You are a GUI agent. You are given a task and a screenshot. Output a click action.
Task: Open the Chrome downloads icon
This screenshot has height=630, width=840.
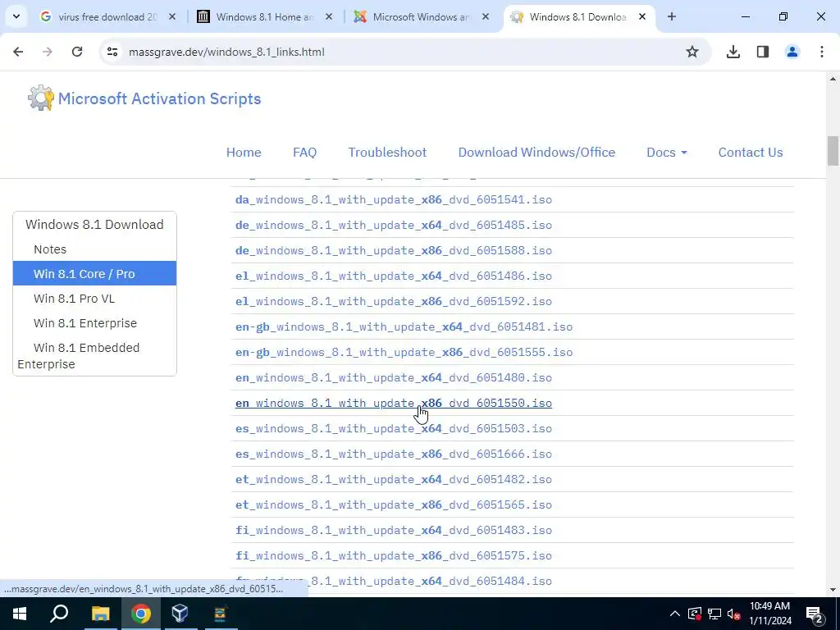[733, 52]
